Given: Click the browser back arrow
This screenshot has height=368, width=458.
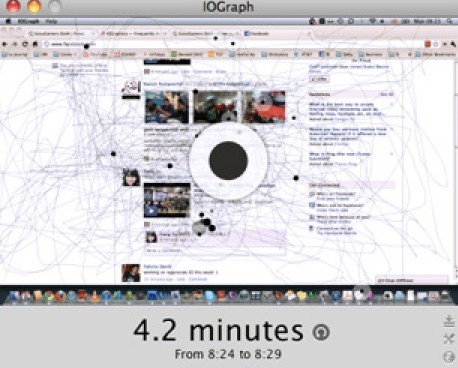Looking at the screenshot, I should 5,44.
